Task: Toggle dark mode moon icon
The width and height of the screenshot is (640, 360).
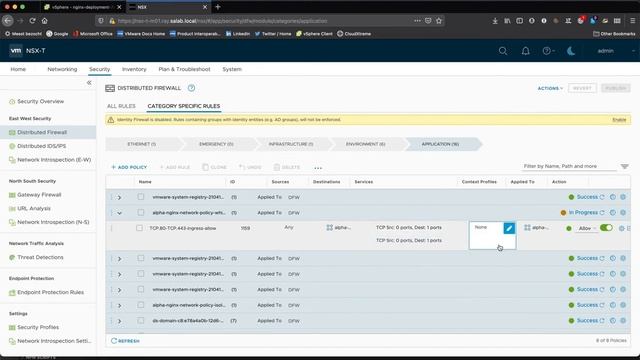Action: point(571,51)
